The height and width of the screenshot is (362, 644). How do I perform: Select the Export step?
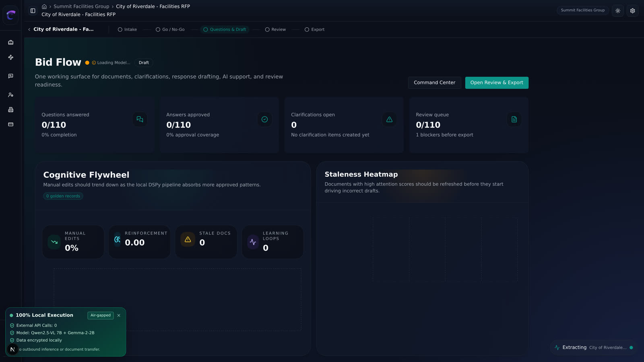(314, 29)
